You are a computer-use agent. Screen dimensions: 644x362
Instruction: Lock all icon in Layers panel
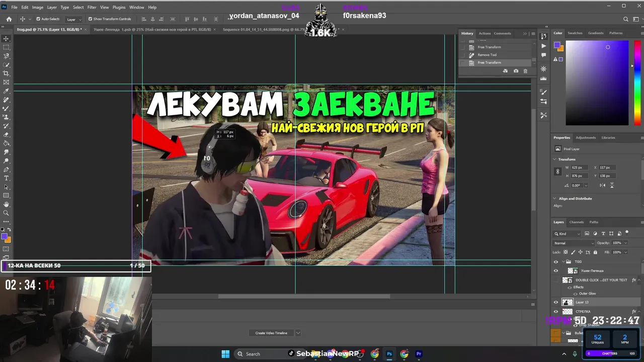pyautogui.click(x=596, y=252)
